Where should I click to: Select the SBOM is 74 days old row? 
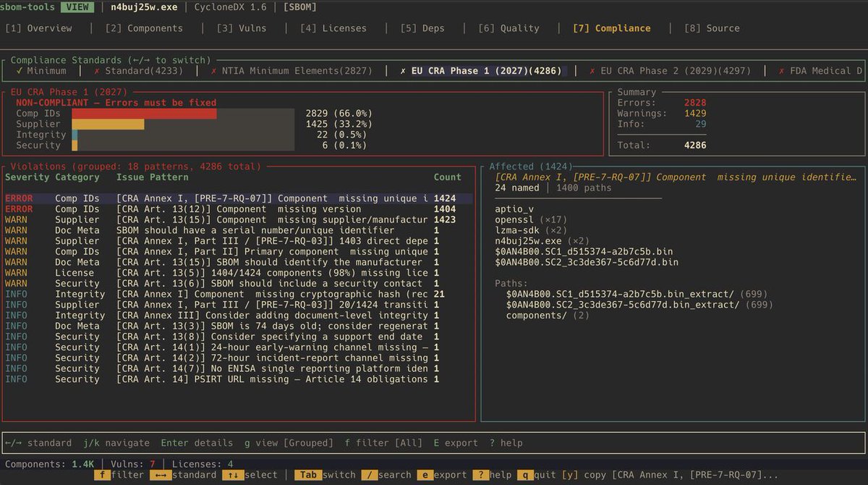click(238, 326)
